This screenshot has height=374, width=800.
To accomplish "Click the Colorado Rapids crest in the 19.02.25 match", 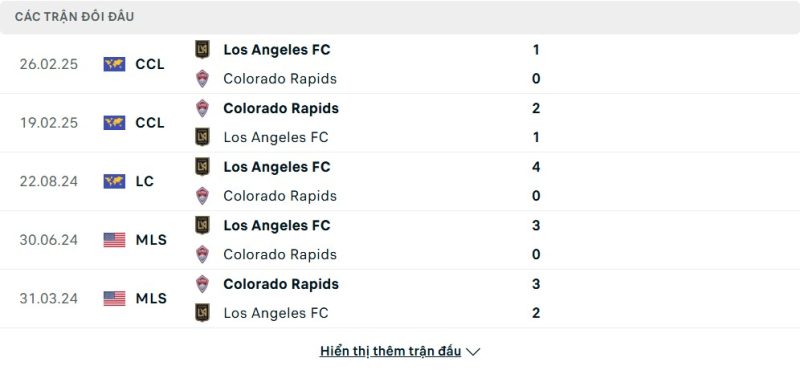I will tap(203, 108).
